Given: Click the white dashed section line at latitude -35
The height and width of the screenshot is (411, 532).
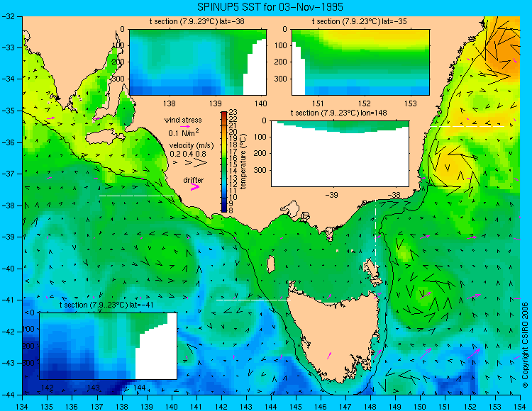Looking at the screenshot, I should pos(467,126).
